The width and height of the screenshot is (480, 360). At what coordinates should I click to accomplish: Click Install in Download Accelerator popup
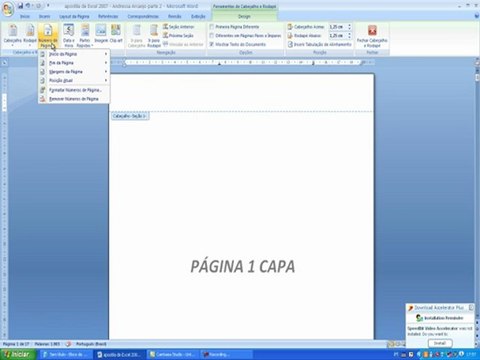pyautogui.click(x=440, y=343)
